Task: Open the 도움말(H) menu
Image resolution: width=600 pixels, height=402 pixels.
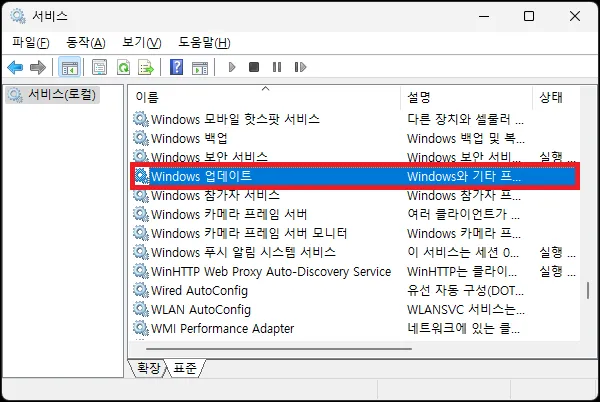Action: [204, 42]
